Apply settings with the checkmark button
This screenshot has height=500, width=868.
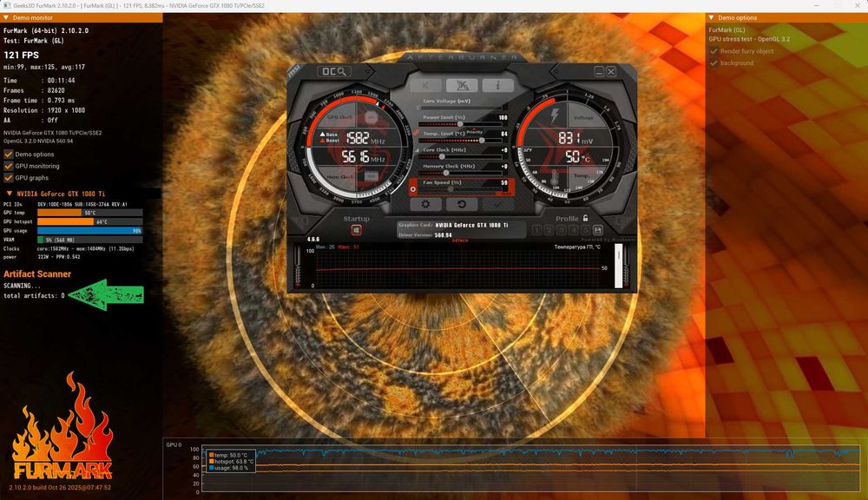pos(497,204)
